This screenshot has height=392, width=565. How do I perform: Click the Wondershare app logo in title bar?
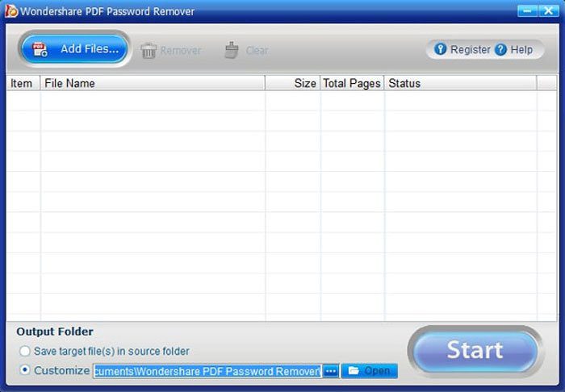[x=11, y=11]
